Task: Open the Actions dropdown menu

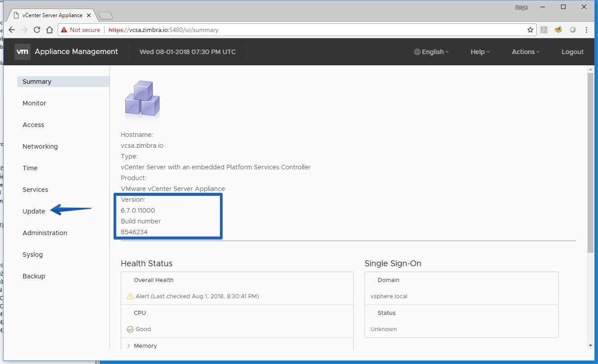Action: (x=525, y=52)
